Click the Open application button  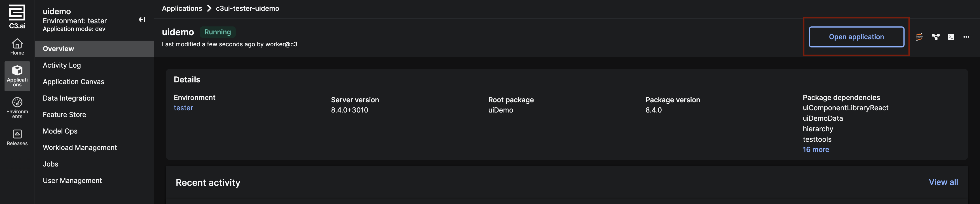click(856, 37)
